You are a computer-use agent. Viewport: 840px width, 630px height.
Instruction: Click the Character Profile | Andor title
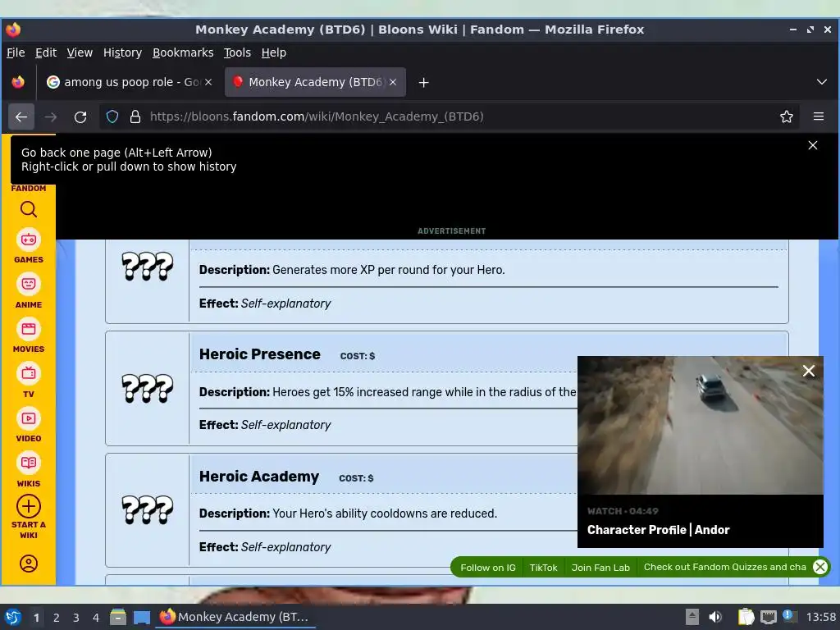[658, 530]
